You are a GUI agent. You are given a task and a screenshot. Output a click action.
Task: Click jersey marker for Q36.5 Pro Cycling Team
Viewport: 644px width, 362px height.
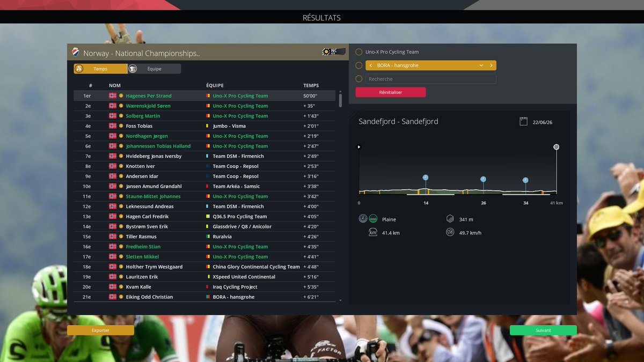pos(208,217)
